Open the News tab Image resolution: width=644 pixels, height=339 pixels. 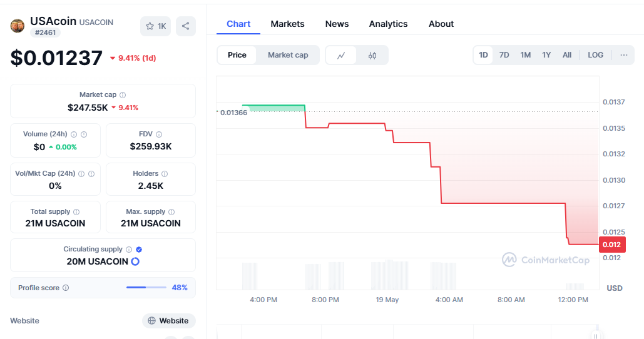coord(337,24)
